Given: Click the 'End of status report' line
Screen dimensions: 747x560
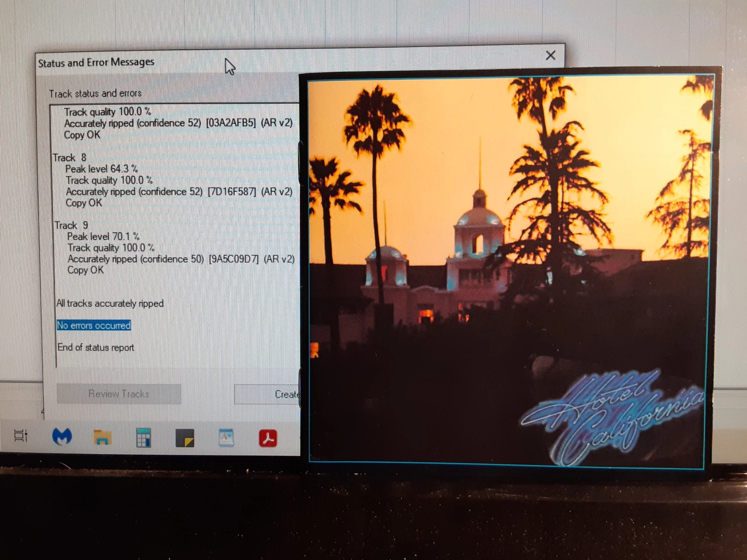Looking at the screenshot, I should (x=96, y=347).
